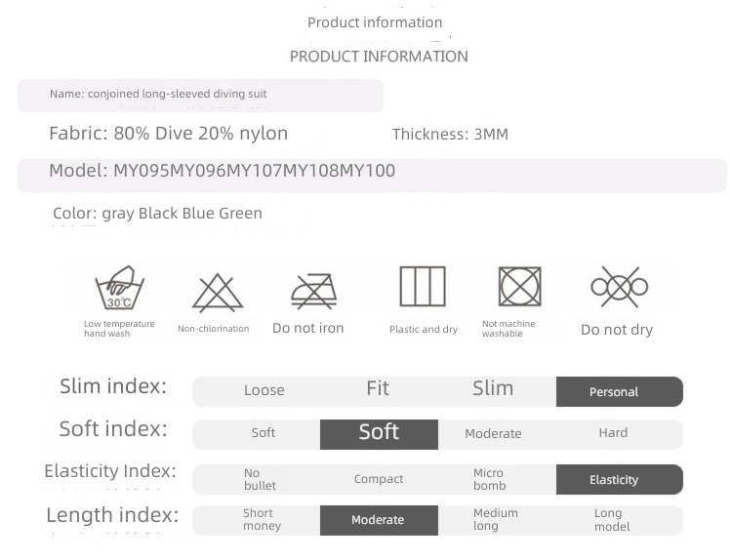Choose Hard in Soft index
The image size is (732, 560).
tap(613, 432)
